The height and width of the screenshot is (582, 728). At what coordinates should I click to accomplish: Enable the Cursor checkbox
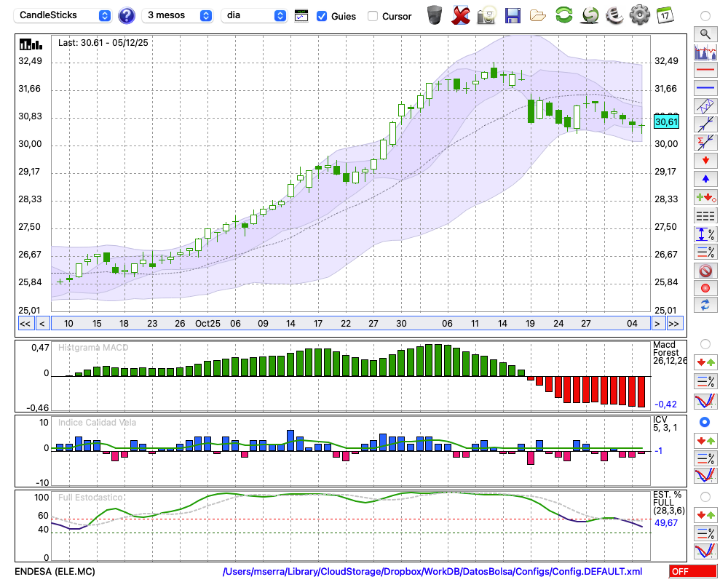[373, 16]
